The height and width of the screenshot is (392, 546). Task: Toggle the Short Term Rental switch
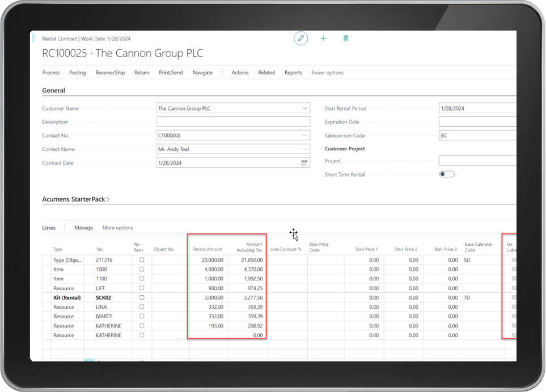click(x=447, y=174)
